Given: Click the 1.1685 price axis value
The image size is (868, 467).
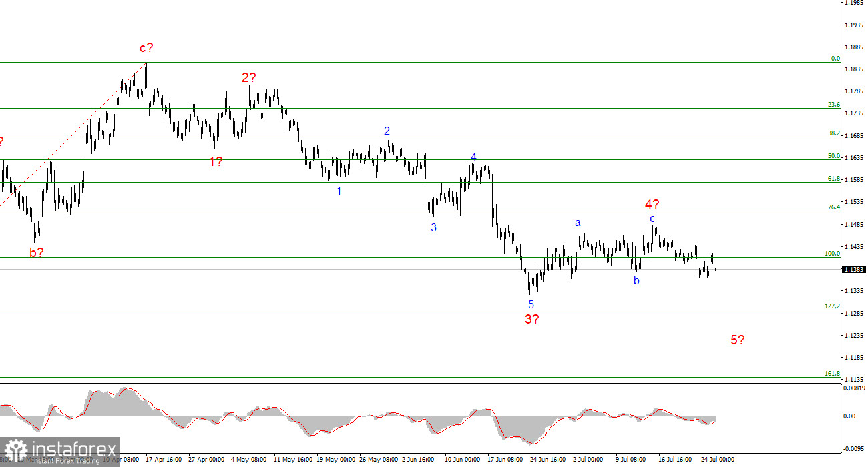Looking at the screenshot, I should pos(854,136).
